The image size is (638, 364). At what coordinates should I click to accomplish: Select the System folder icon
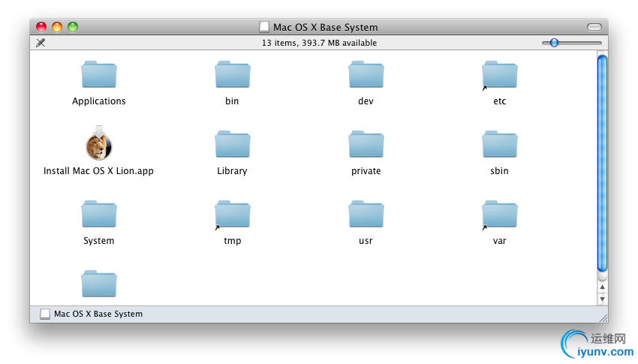(x=99, y=214)
